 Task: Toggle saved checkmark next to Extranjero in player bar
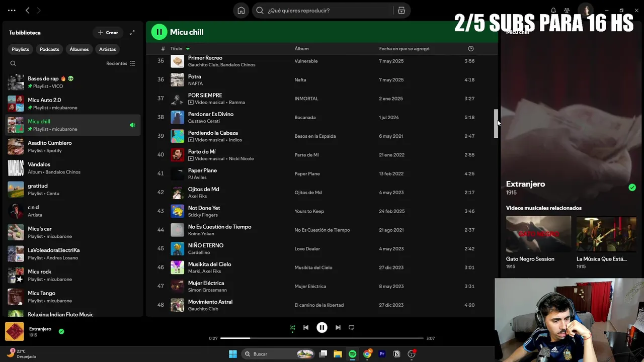click(x=61, y=331)
